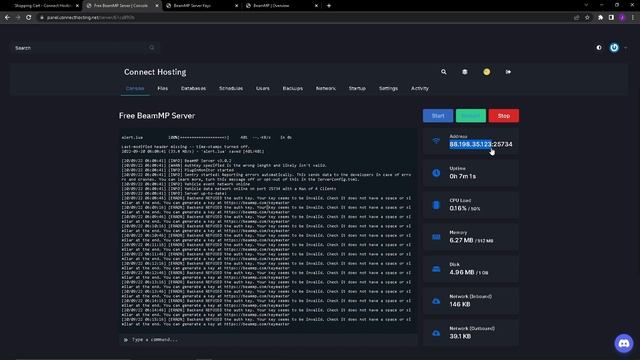Image resolution: width=640 pixels, height=360 pixels.
Task: Focus the Search input field
Action: pos(84,48)
